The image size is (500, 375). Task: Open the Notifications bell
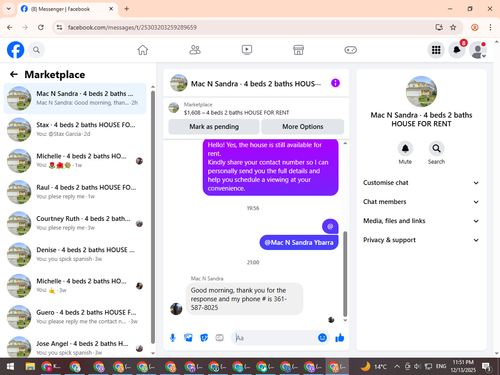(457, 50)
